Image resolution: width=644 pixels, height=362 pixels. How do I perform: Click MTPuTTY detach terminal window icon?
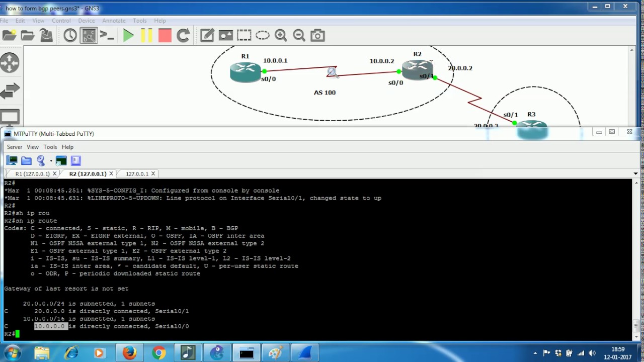click(61, 160)
